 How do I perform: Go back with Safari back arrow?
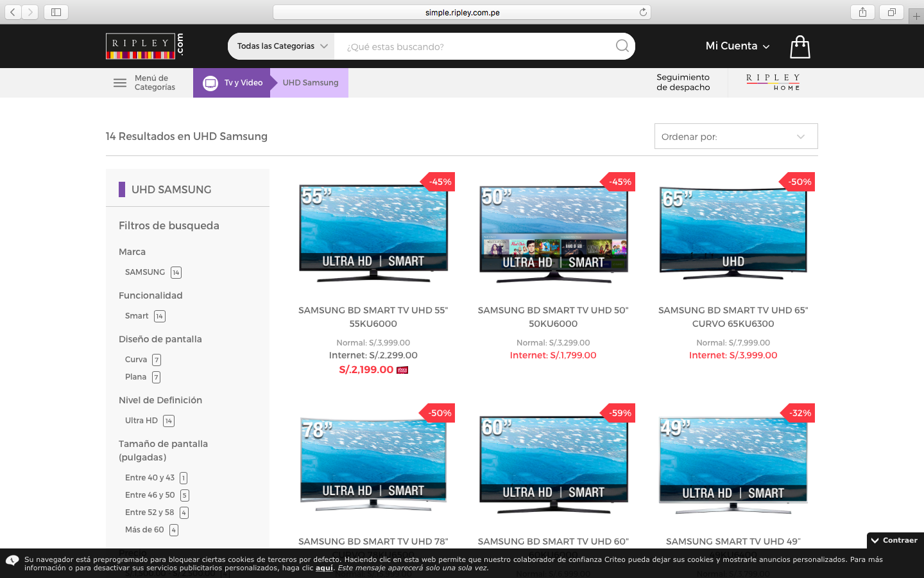13,12
